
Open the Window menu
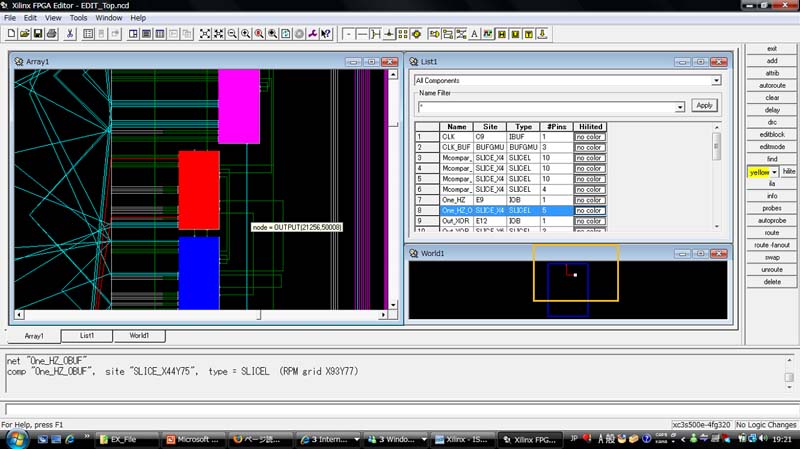coord(109,18)
